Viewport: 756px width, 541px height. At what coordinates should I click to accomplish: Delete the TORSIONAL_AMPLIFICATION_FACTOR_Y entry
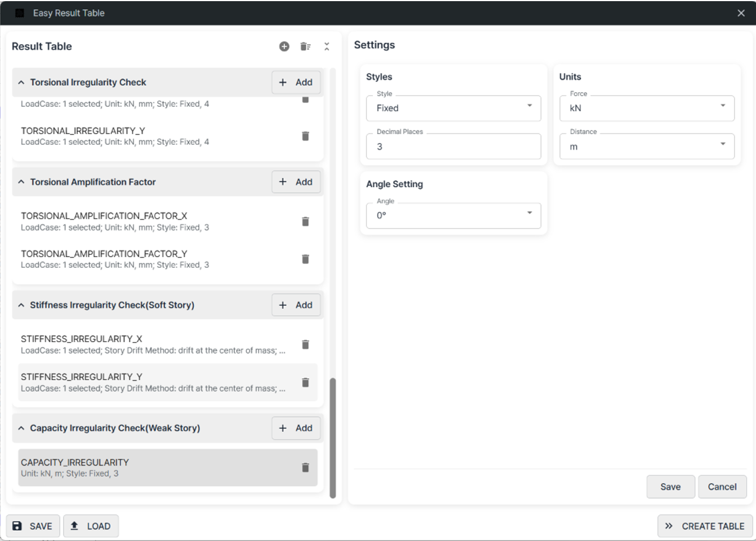[305, 259]
